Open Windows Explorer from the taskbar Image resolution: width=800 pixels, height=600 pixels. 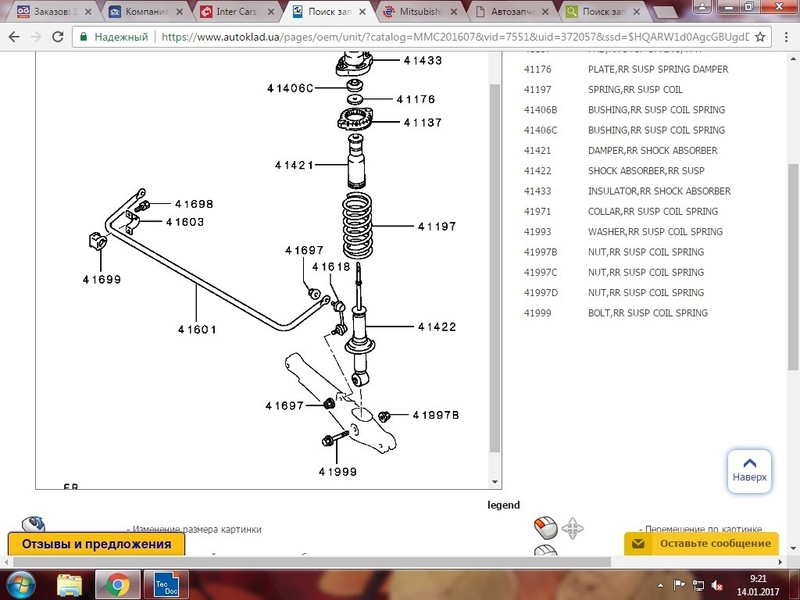click(70, 584)
